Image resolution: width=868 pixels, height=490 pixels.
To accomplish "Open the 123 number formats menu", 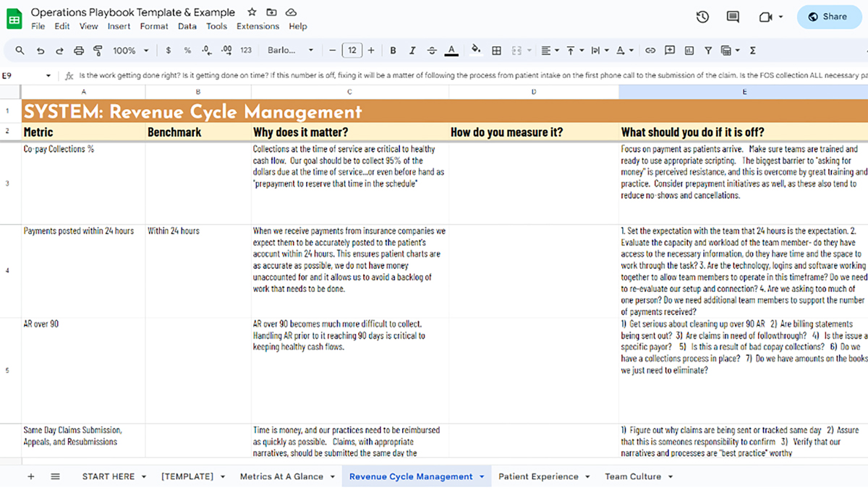I will pyautogui.click(x=246, y=51).
